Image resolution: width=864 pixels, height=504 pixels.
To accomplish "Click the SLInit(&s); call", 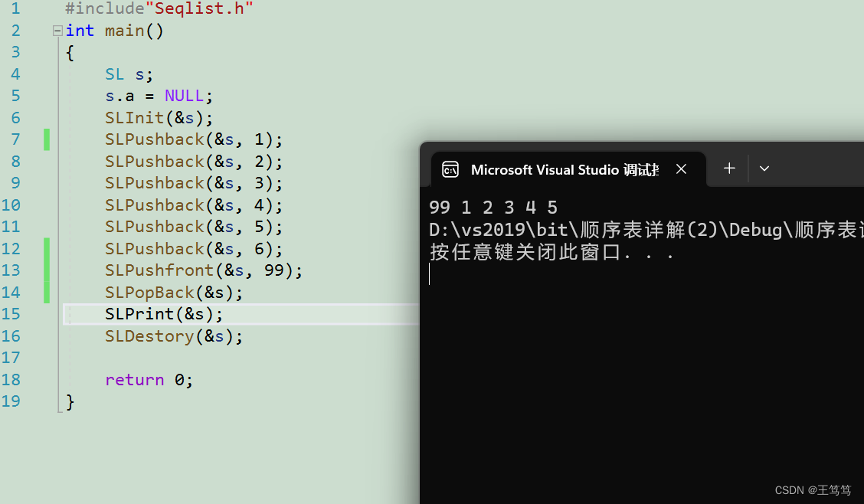I will [x=159, y=118].
